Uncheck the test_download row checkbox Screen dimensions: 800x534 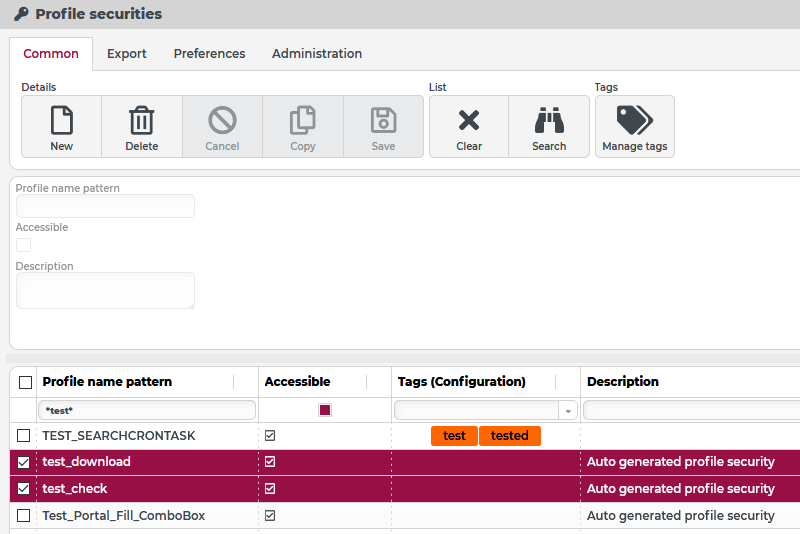point(24,462)
